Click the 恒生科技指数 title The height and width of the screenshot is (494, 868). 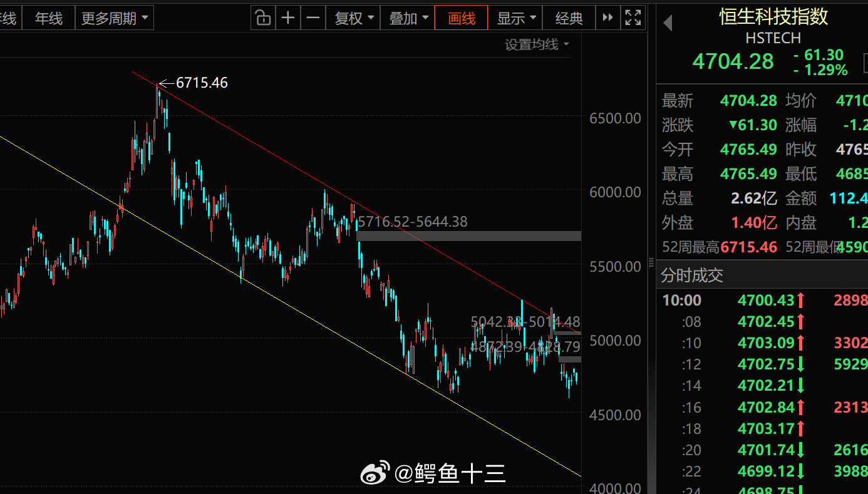[773, 16]
